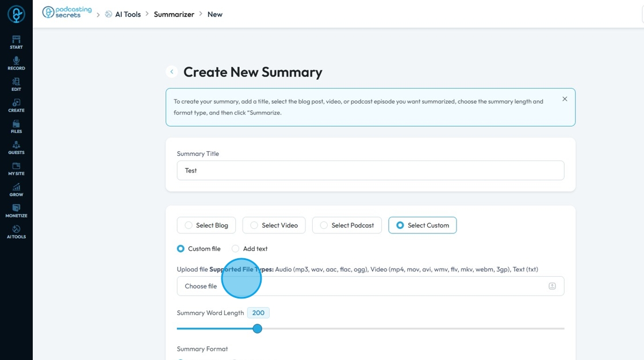The height and width of the screenshot is (360, 644).
Task: Open the Files sidebar icon
Action: pos(16,127)
